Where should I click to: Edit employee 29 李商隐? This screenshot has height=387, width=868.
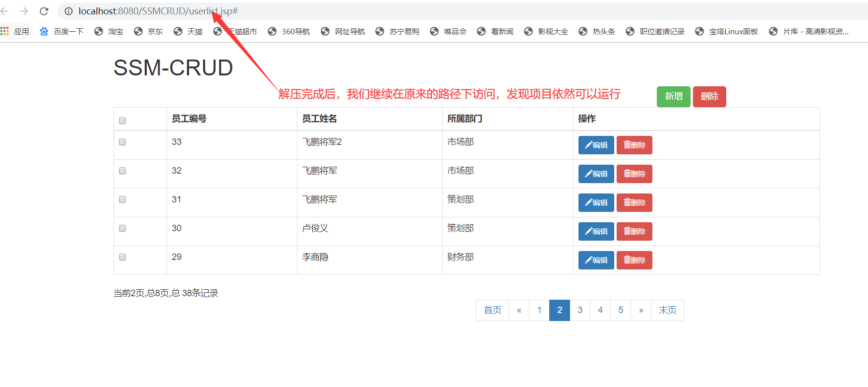coord(596,260)
